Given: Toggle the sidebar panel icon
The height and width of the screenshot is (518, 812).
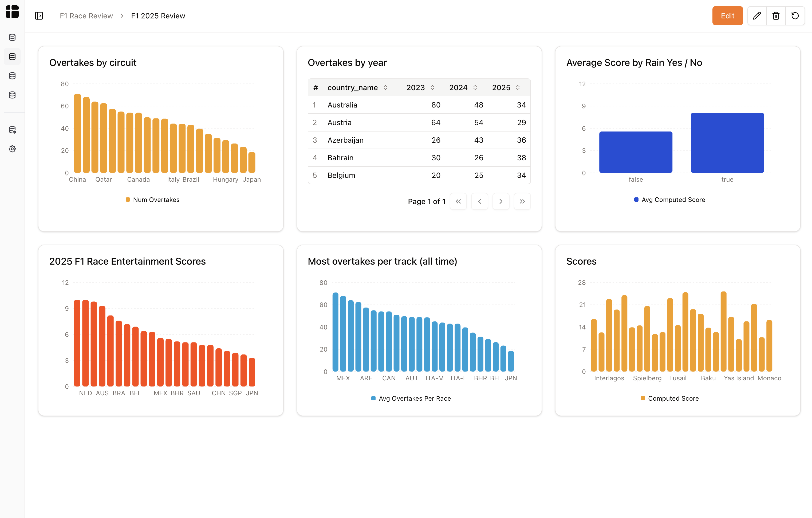Looking at the screenshot, I should 39,16.
